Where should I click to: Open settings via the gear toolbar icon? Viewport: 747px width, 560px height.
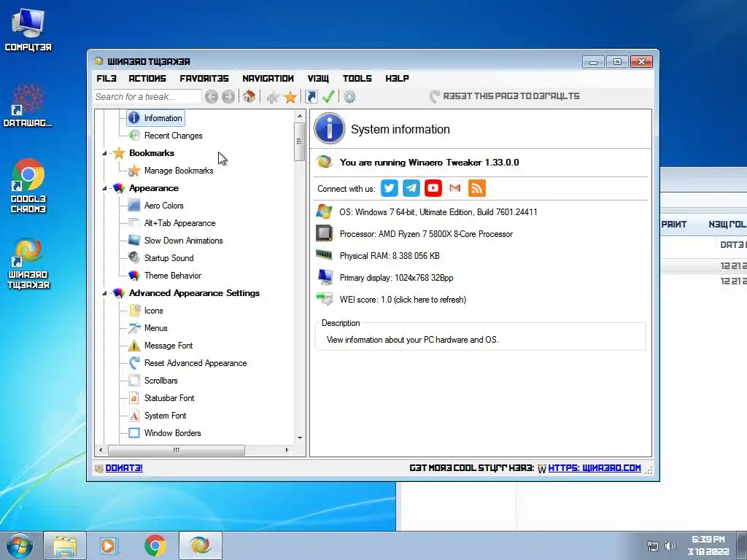pos(349,97)
